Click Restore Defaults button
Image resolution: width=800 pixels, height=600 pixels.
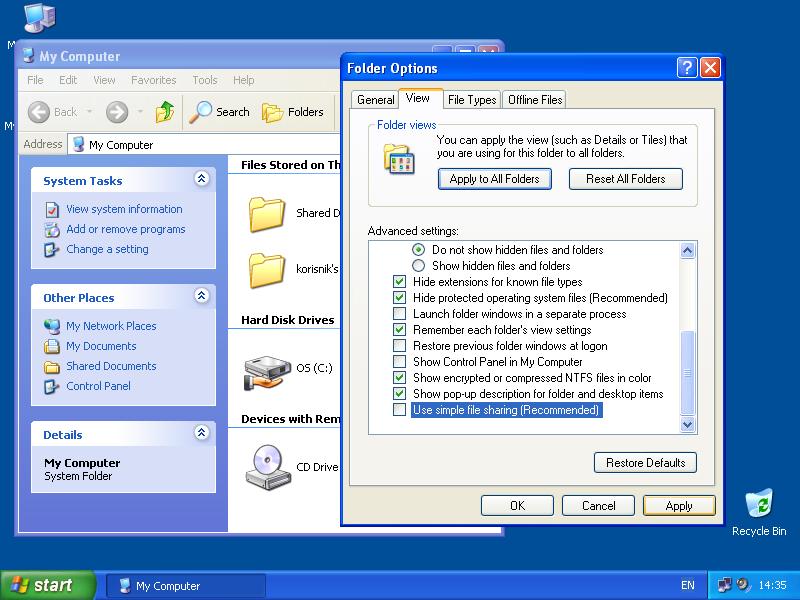[x=645, y=463]
